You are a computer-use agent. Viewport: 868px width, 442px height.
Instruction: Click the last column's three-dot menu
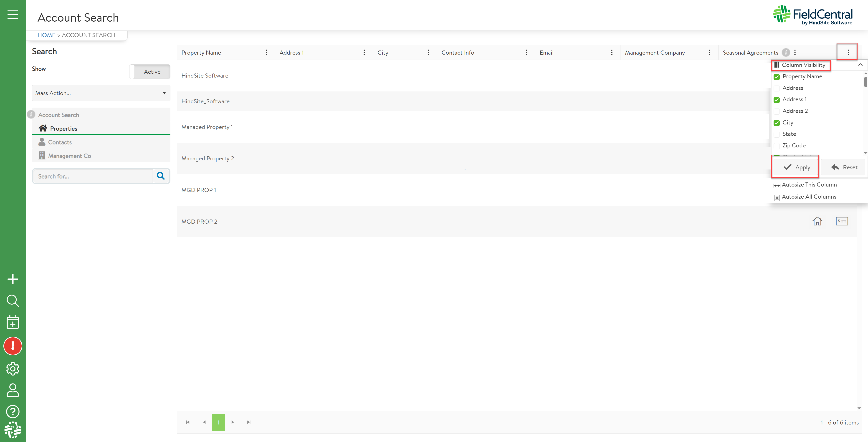[848, 53]
